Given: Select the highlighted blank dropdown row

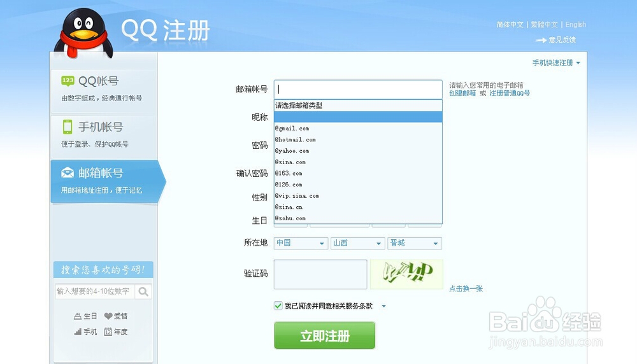Looking at the screenshot, I should point(358,117).
